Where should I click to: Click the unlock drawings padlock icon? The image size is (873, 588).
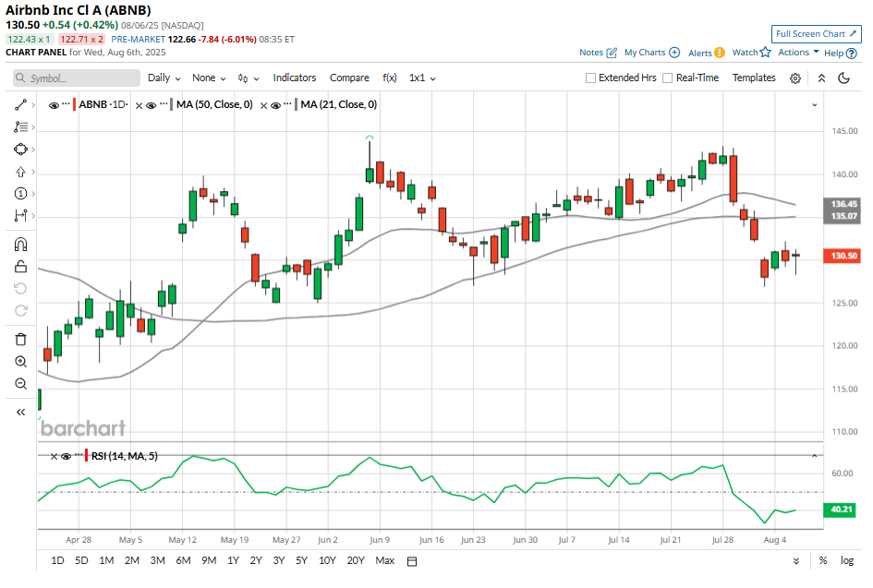tap(20, 267)
